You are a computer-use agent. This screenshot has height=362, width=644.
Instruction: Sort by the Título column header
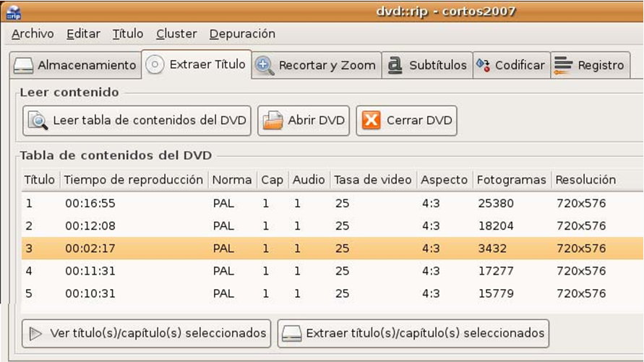point(40,180)
